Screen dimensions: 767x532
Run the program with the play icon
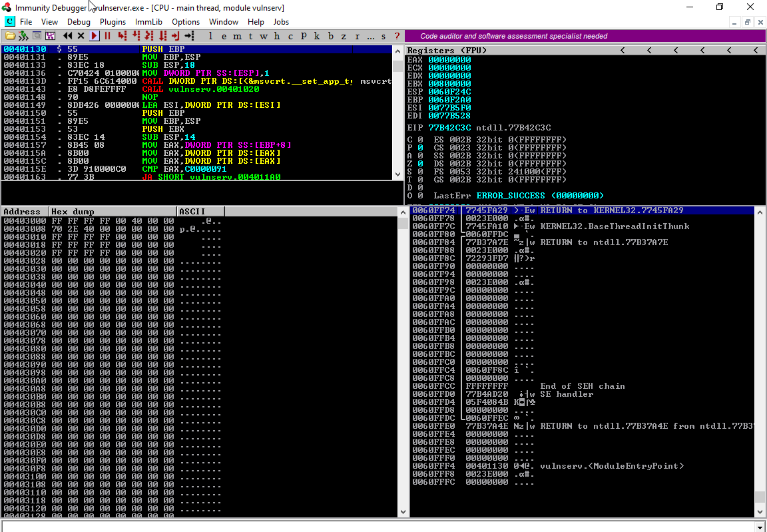pos(95,36)
